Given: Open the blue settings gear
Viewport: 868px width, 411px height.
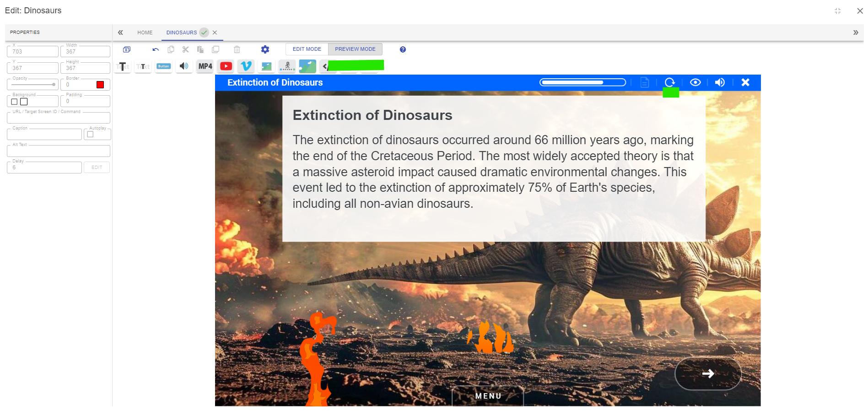Looking at the screenshot, I should pos(265,49).
